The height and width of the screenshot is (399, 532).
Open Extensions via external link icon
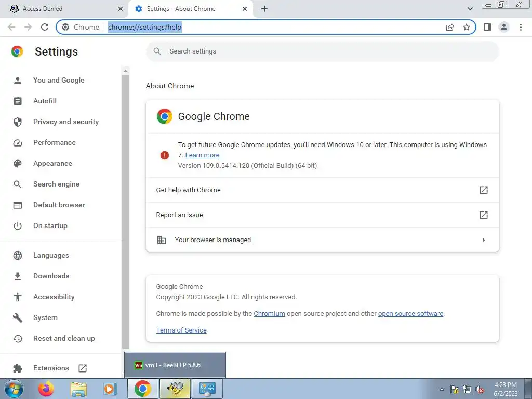(x=83, y=368)
